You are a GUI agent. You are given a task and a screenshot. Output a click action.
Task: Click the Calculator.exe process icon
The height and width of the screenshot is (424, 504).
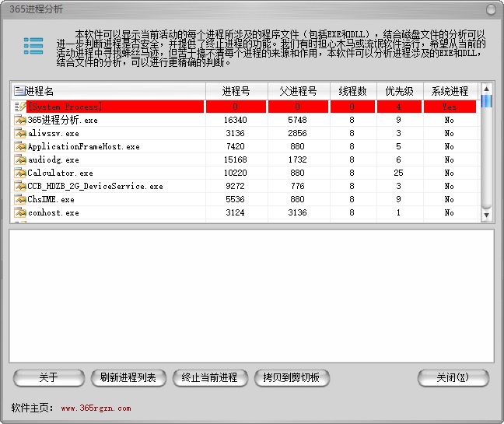point(20,173)
